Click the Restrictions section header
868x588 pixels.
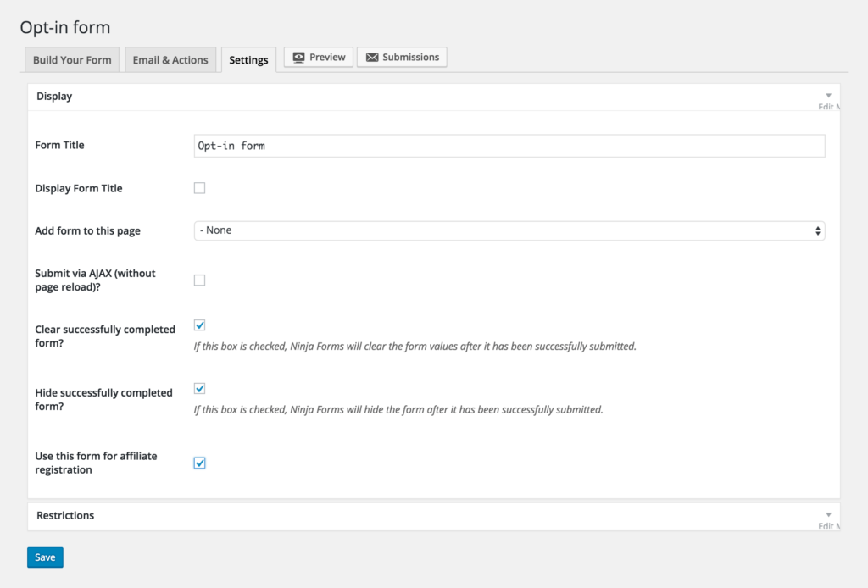click(x=66, y=515)
